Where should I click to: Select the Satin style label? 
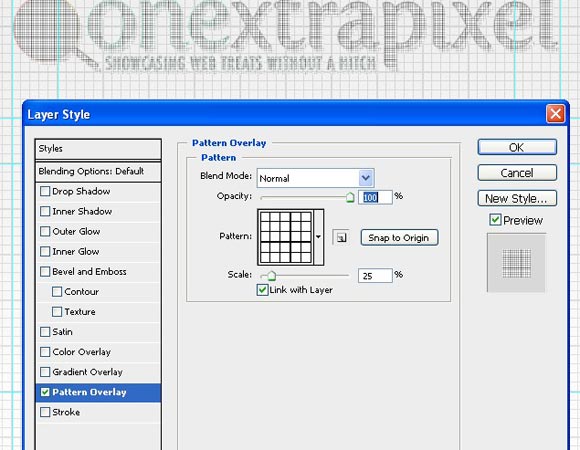(62, 332)
